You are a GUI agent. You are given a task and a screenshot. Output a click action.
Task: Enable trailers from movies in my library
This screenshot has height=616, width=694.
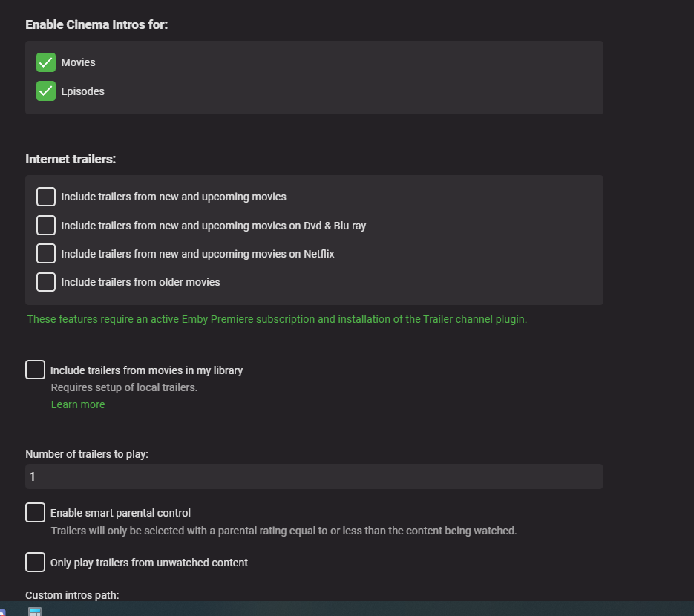pos(35,370)
